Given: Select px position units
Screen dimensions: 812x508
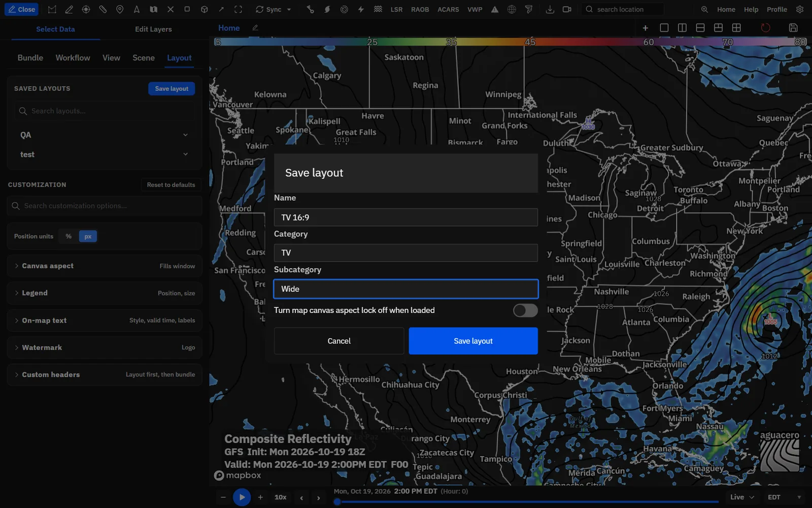Looking at the screenshot, I should (x=88, y=236).
